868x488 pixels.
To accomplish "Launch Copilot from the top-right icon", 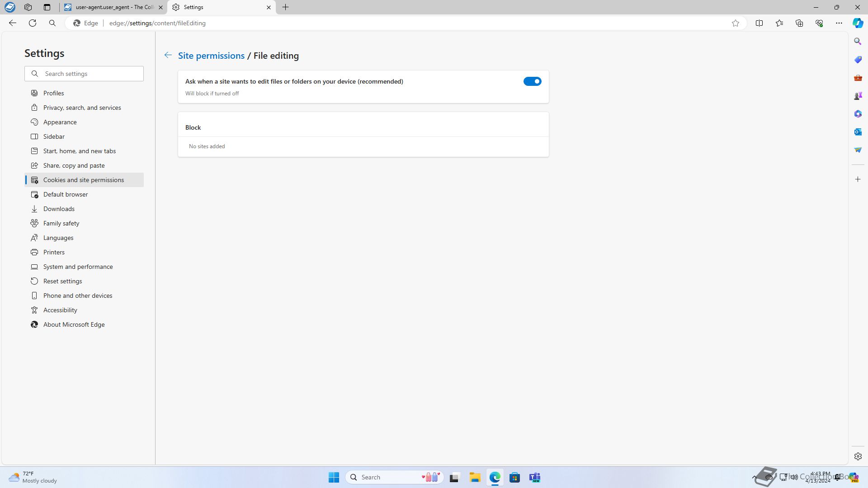I will point(858,23).
